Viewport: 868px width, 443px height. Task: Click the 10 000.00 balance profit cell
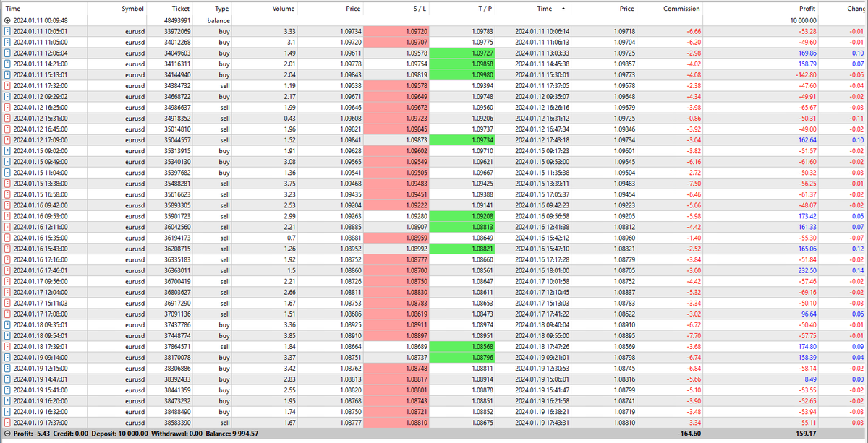[801, 21]
